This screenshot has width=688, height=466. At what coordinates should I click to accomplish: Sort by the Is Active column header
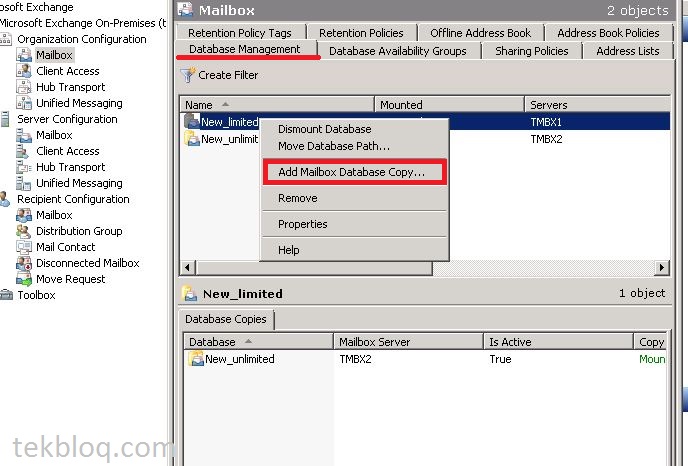click(x=559, y=342)
